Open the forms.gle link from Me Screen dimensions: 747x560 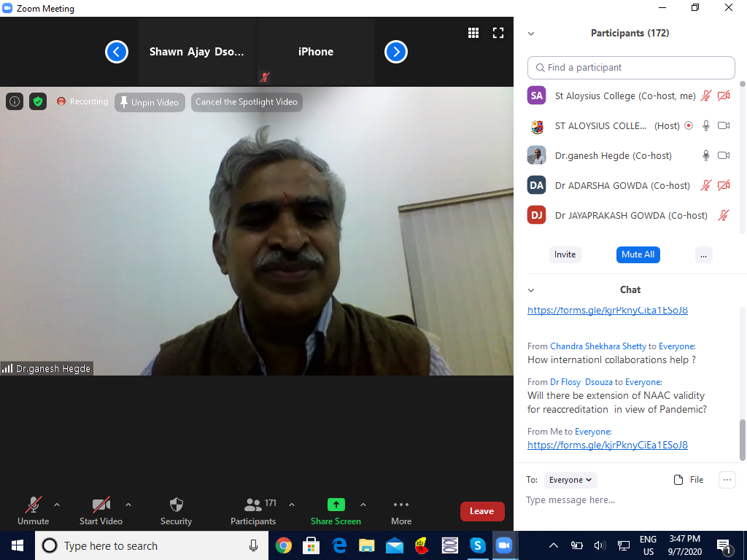coord(608,445)
